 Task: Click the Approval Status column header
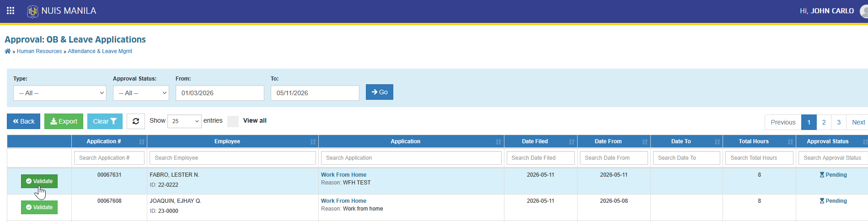coord(827,141)
